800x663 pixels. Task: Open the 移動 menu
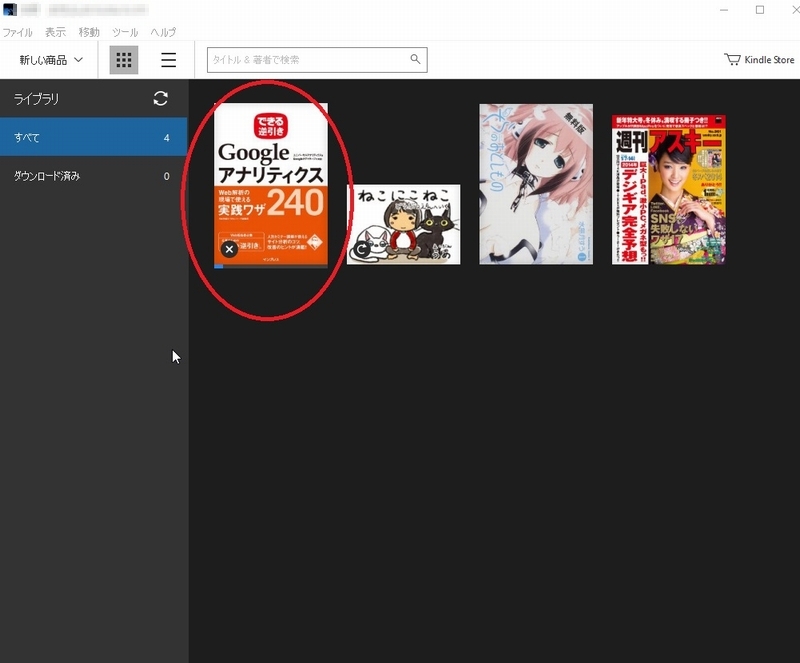pos(89,32)
